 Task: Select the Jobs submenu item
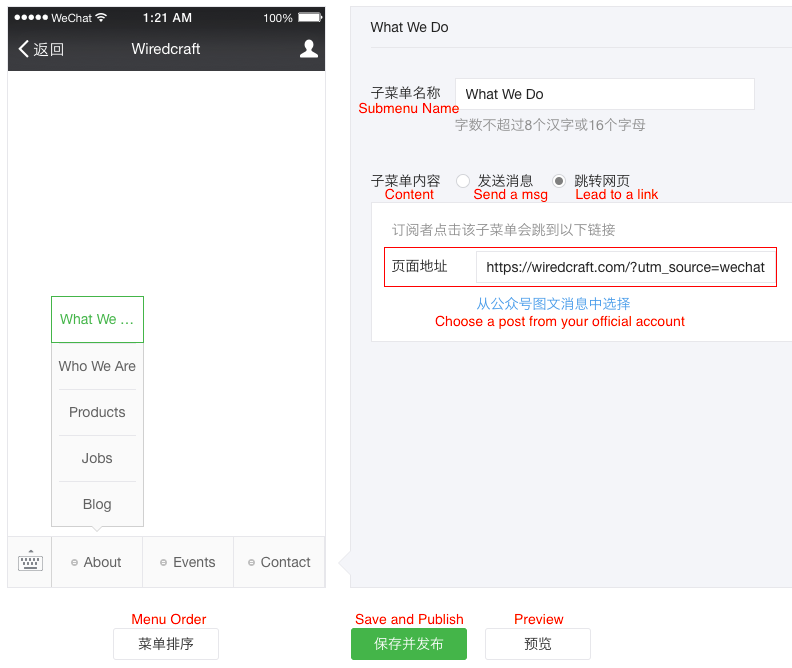(x=97, y=458)
